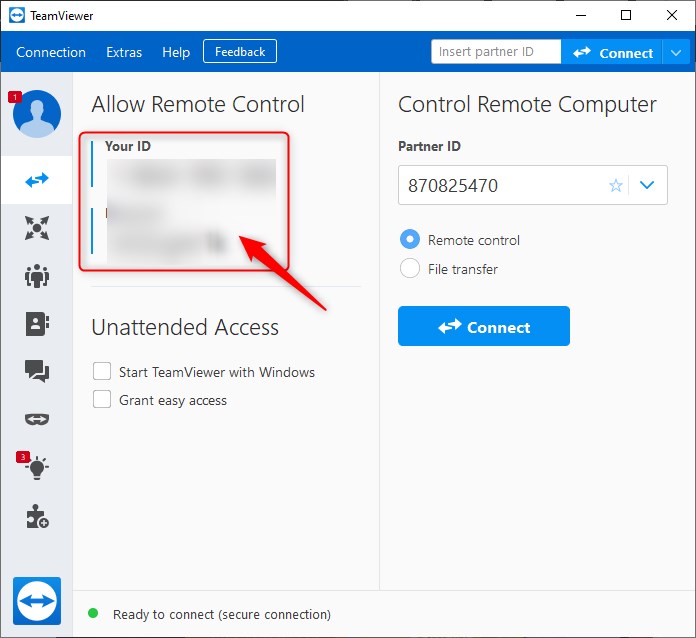The width and height of the screenshot is (696, 638).
Task: Open the Augmented Reality glasses icon
Action: point(37,419)
